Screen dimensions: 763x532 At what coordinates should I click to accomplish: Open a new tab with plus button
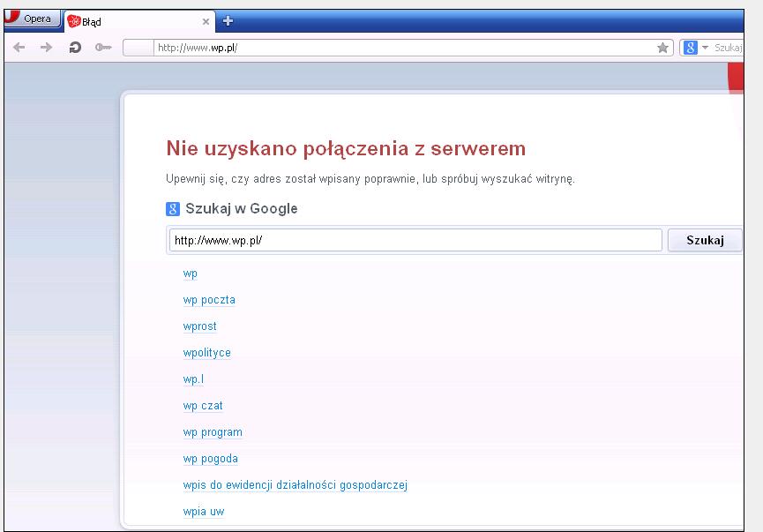pyautogui.click(x=228, y=21)
